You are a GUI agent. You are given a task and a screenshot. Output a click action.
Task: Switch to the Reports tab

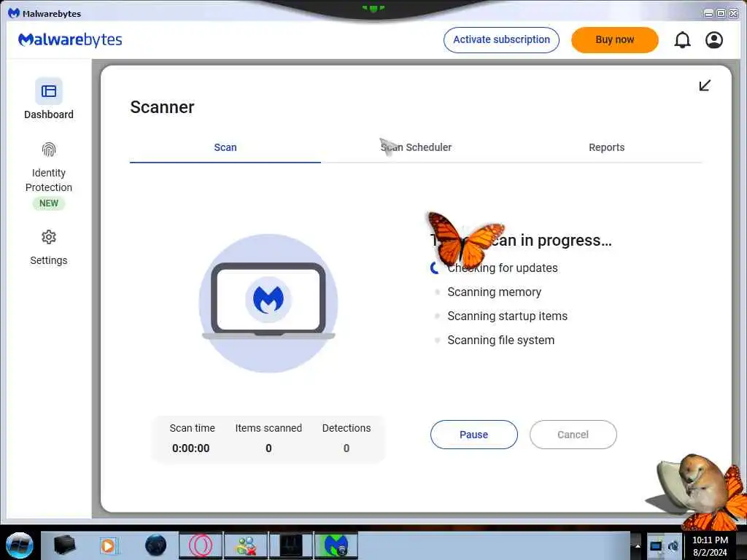pyautogui.click(x=606, y=147)
